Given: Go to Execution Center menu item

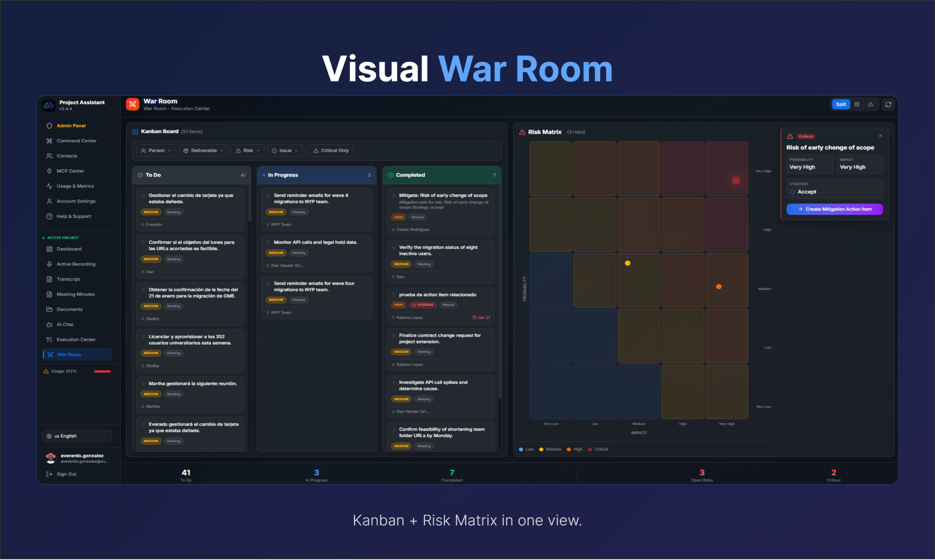Looking at the screenshot, I should pos(75,340).
